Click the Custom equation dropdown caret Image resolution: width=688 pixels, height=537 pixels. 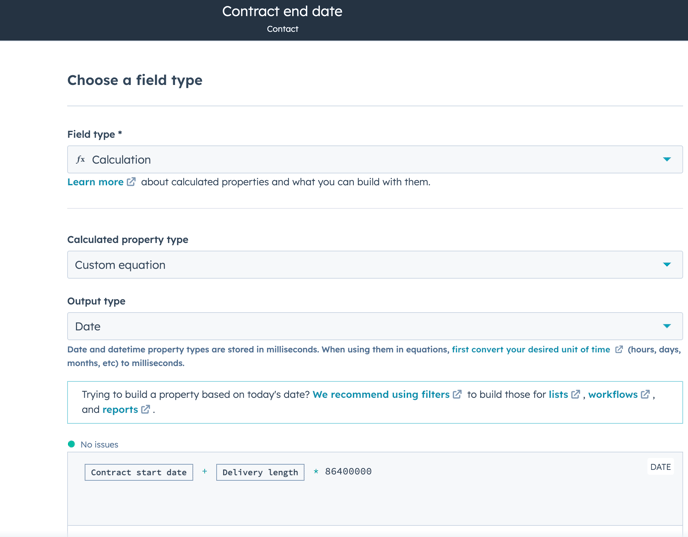tap(666, 265)
